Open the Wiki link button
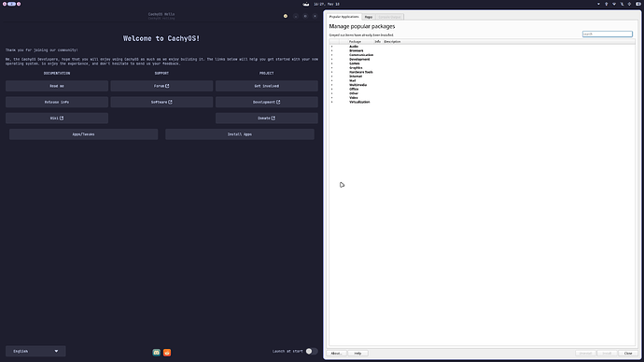This screenshot has height=362, width=644. pyautogui.click(x=57, y=118)
